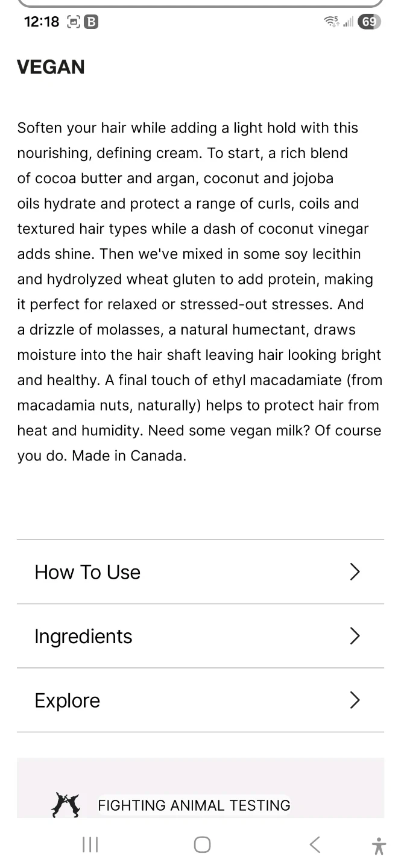Tap the product description paragraph
The width and height of the screenshot is (401, 868).
199,292
